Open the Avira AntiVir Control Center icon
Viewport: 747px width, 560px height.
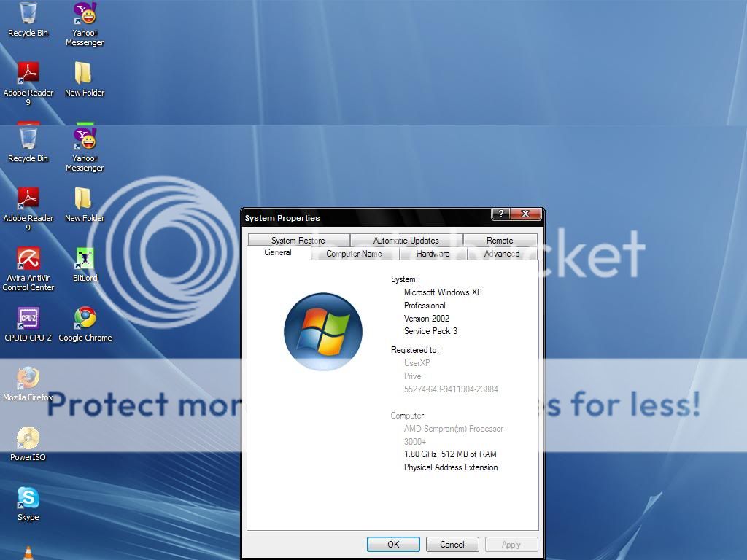(28, 268)
